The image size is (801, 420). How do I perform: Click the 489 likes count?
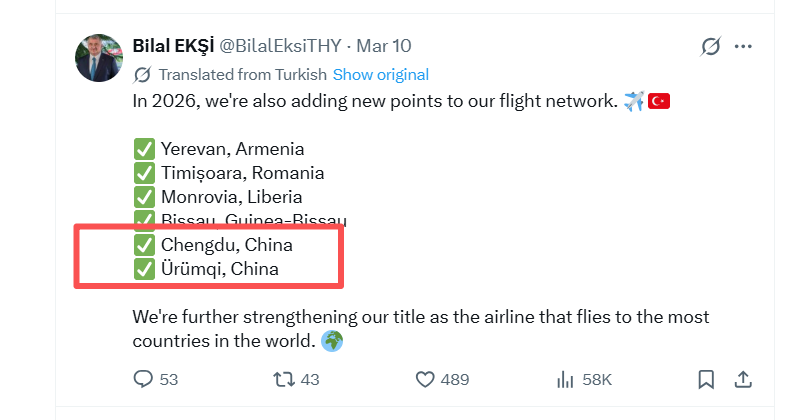[455, 379]
